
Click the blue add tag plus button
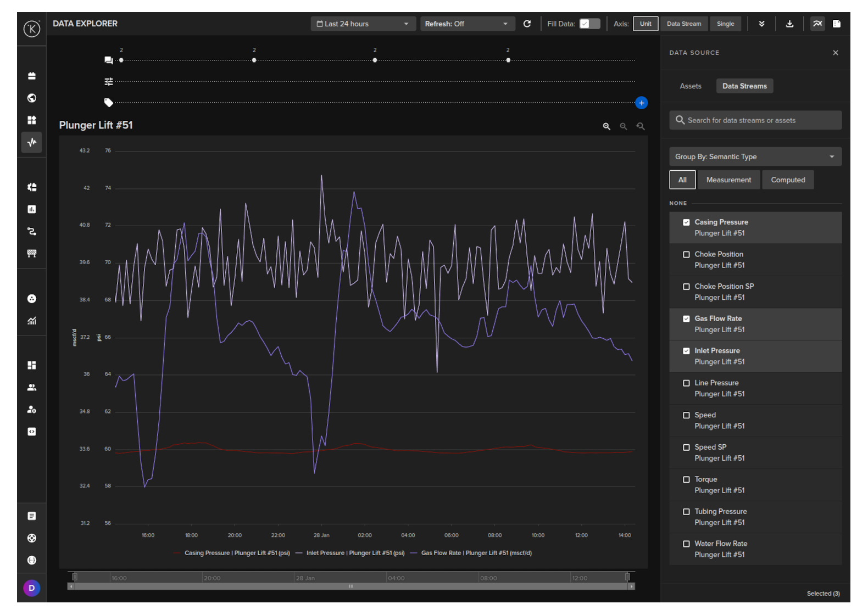pyautogui.click(x=641, y=103)
